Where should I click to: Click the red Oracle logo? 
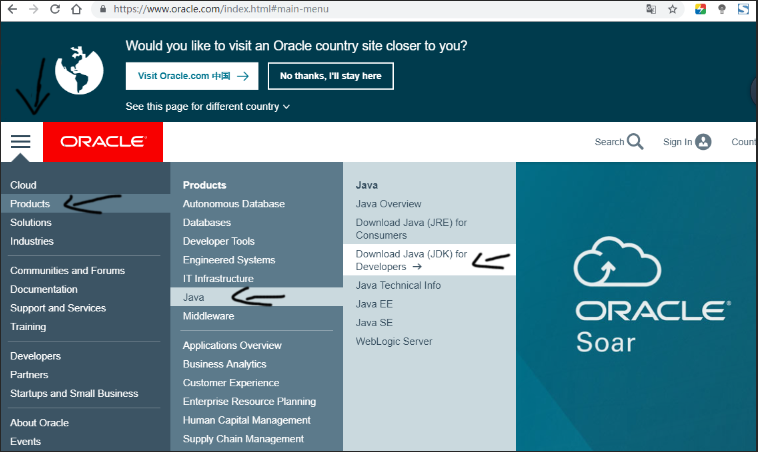[103, 142]
